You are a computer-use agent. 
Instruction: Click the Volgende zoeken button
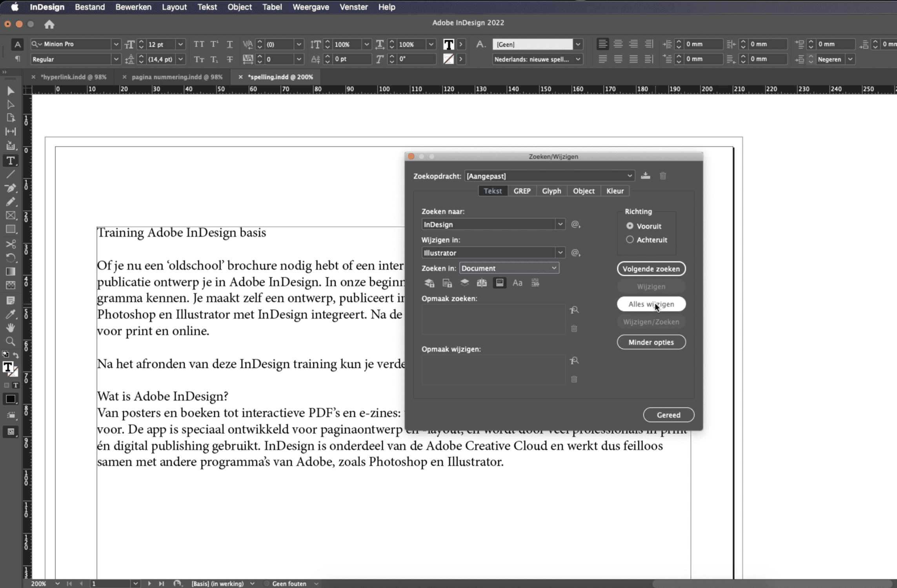[651, 269]
